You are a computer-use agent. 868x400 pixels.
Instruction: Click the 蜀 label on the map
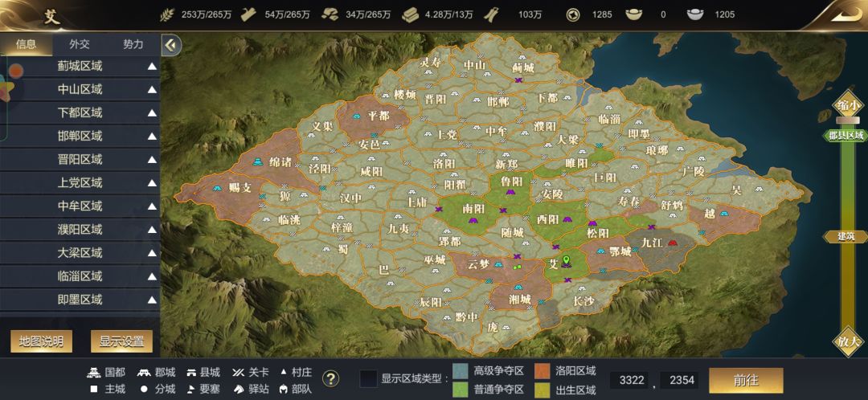pyautogui.click(x=344, y=249)
